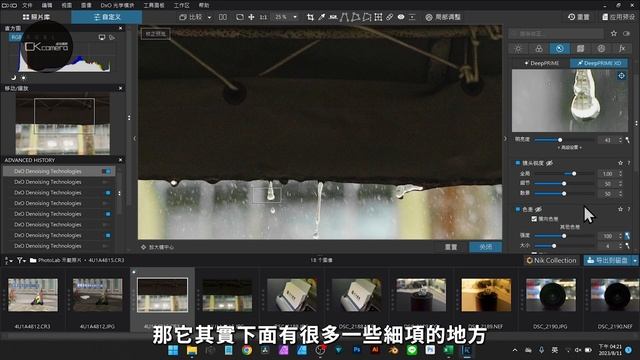This screenshot has height=360, width=640.
Task: Show favorites star at top of right panel
Action: (x=614, y=33)
